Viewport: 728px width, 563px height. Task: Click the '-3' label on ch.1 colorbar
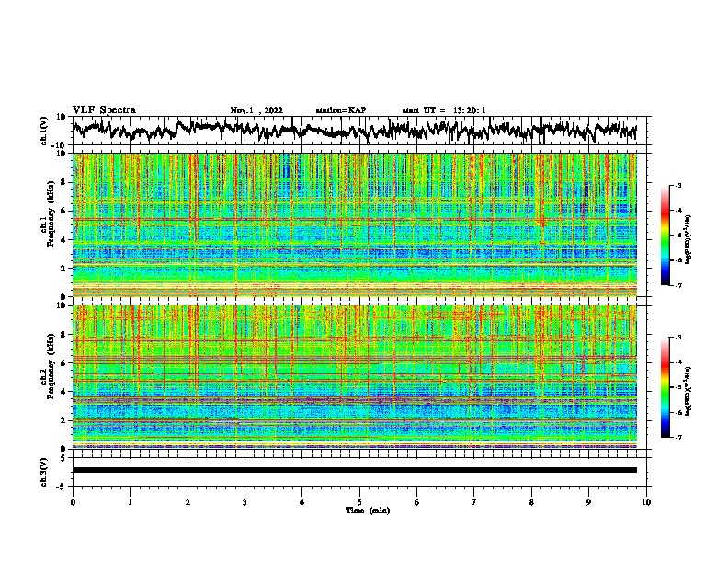[678, 186]
